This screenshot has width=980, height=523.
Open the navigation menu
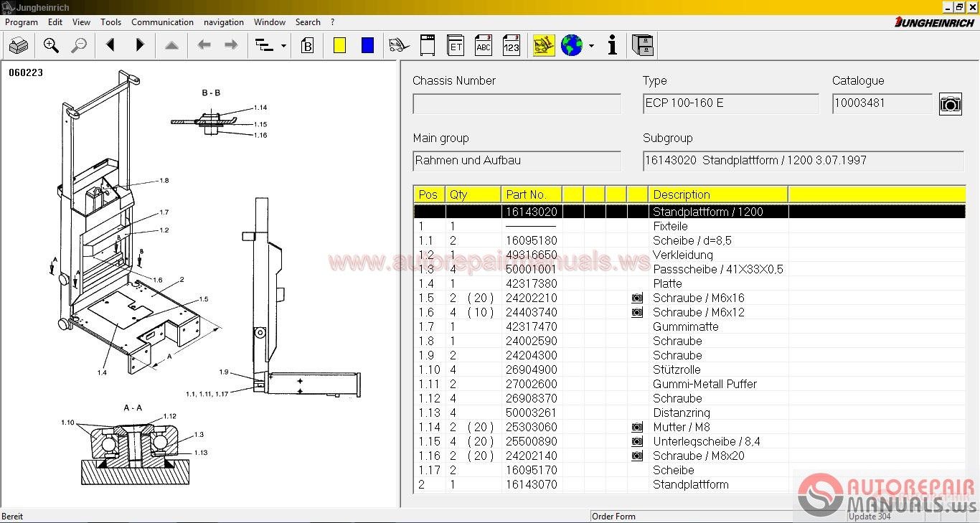coord(224,22)
